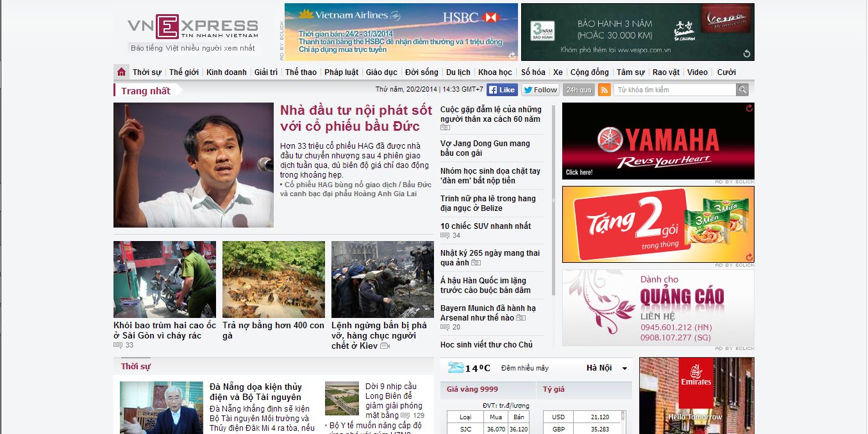Open the 'Trả nợ bằng hơn 400 con gà' headline
The height and width of the screenshot is (434, 868).
(x=273, y=330)
